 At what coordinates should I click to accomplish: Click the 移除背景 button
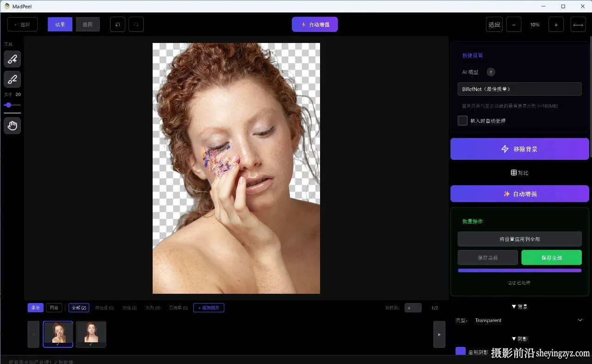point(520,149)
